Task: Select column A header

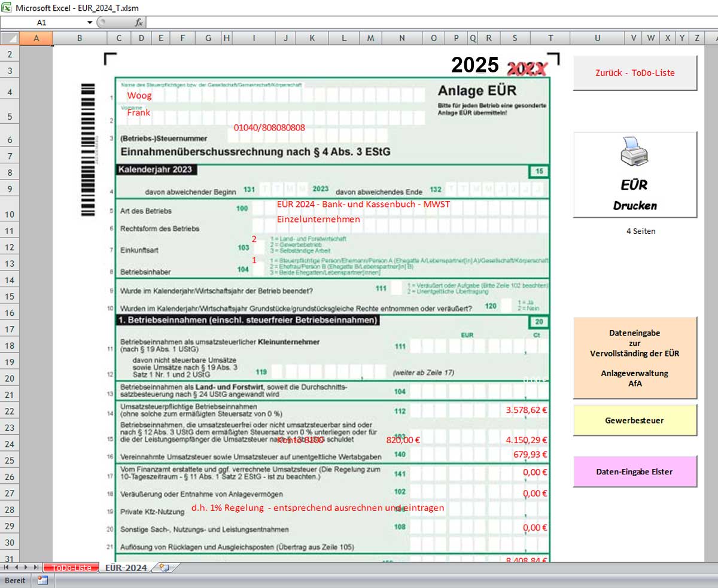Action: (36, 38)
